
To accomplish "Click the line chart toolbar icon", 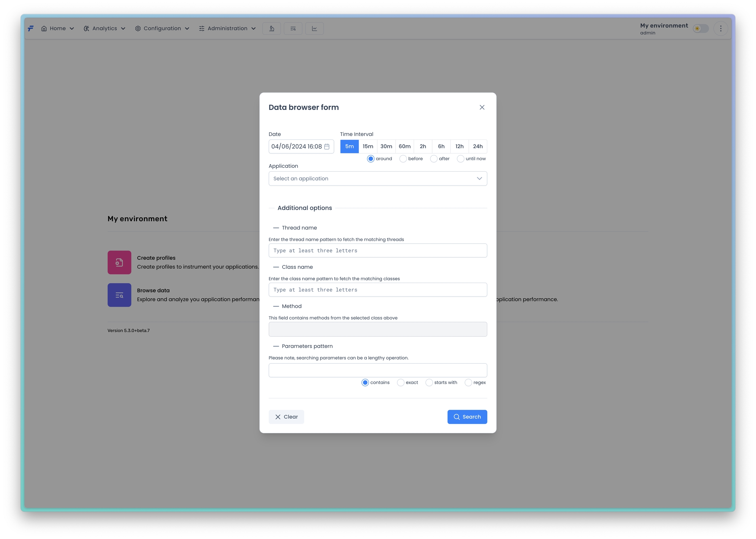I will pyautogui.click(x=314, y=29).
